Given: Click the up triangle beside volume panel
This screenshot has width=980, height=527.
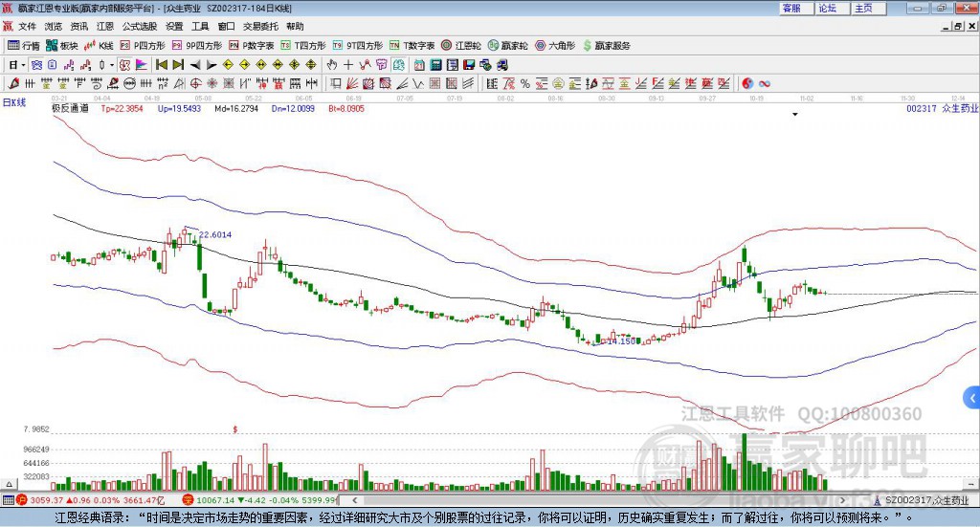Looking at the screenshot, I should click(x=9, y=484).
